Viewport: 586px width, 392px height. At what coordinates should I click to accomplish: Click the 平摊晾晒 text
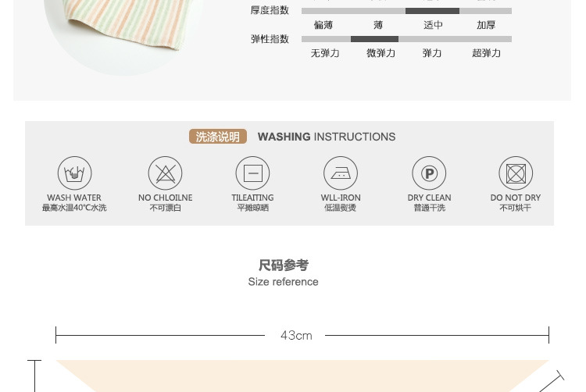click(252, 208)
